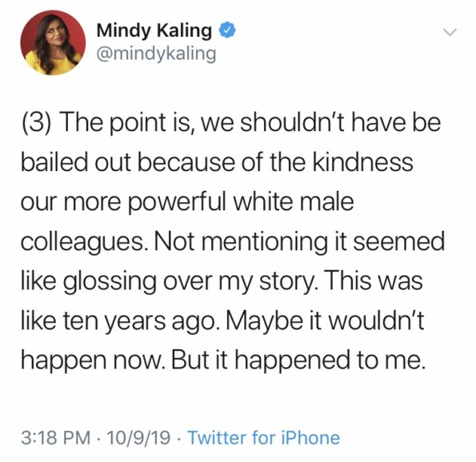Click the blue verified badge icon

click(227, 30)
